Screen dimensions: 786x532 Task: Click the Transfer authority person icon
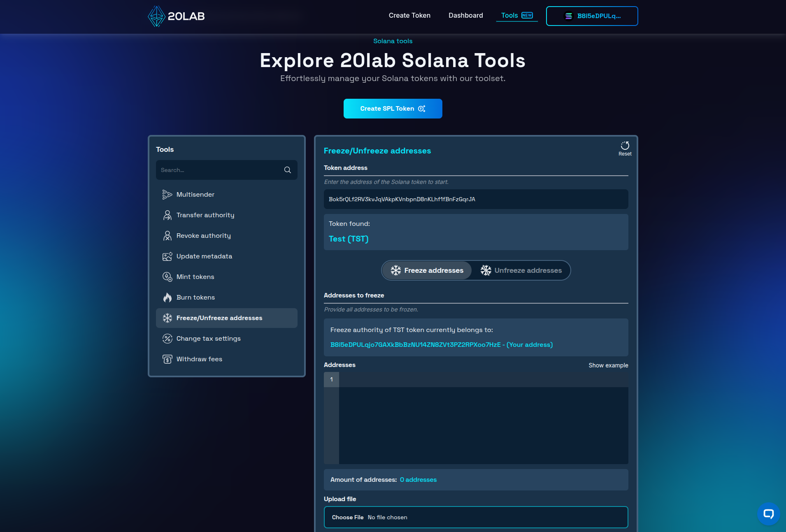tap(167, 215)
